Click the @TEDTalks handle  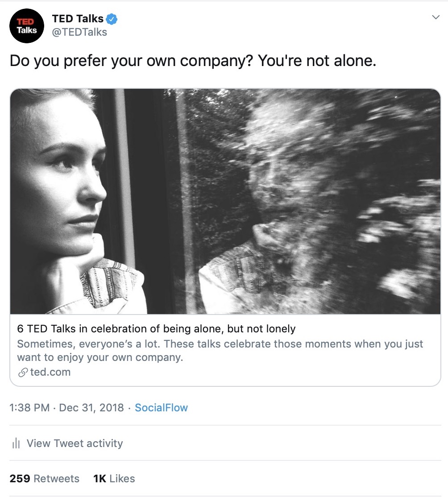click(x=79, y=32)
